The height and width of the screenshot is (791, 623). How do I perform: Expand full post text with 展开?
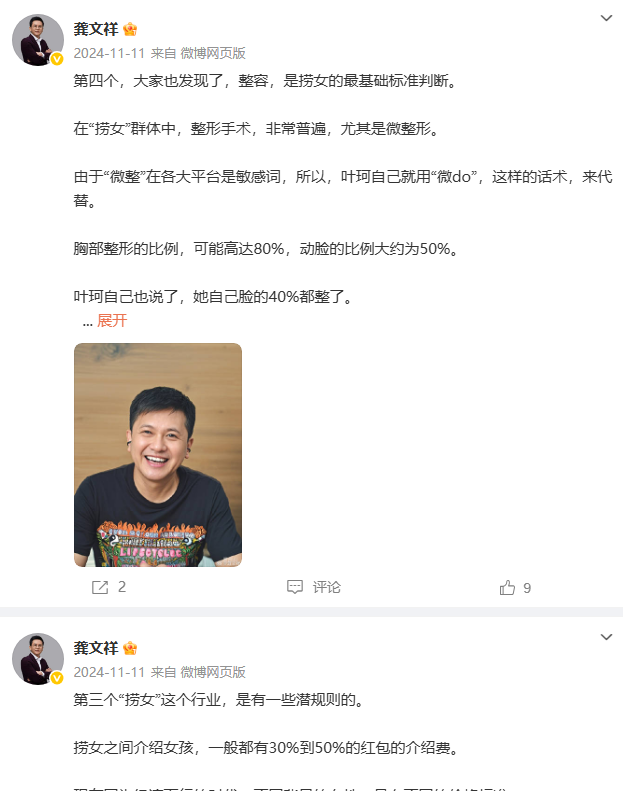[112, 321]
